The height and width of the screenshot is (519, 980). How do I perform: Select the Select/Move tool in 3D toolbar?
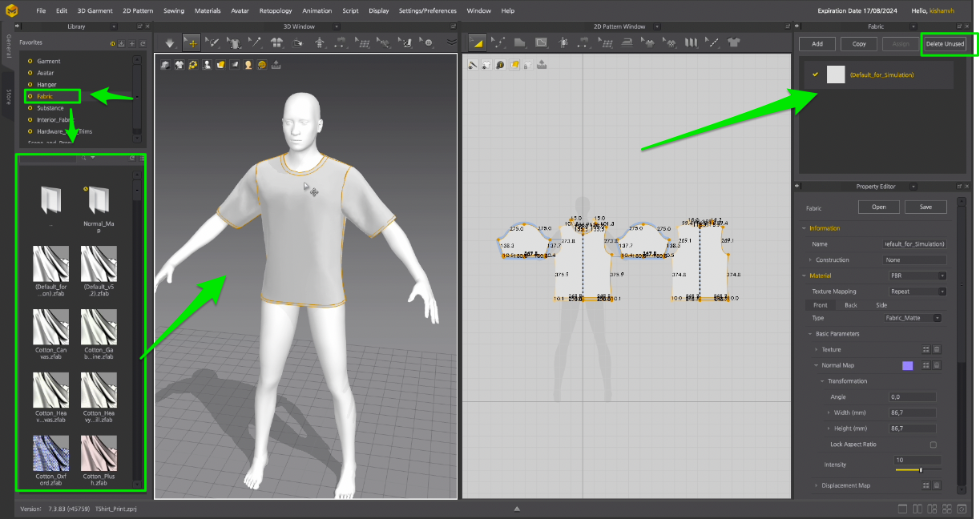click(192, 42)
